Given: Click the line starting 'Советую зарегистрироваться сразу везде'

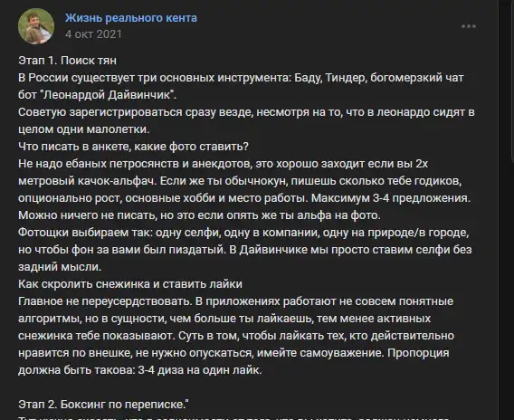Looking at the screenshot, I should tap(246, 112).
